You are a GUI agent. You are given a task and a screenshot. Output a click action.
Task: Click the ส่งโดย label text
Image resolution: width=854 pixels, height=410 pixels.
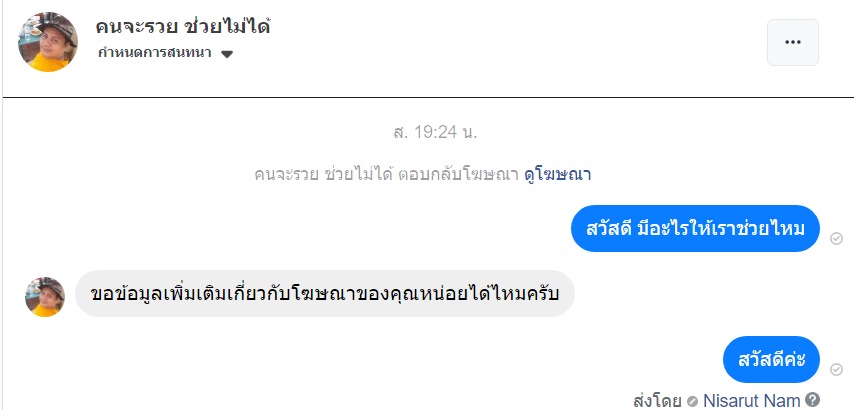[x=657, y=400]
